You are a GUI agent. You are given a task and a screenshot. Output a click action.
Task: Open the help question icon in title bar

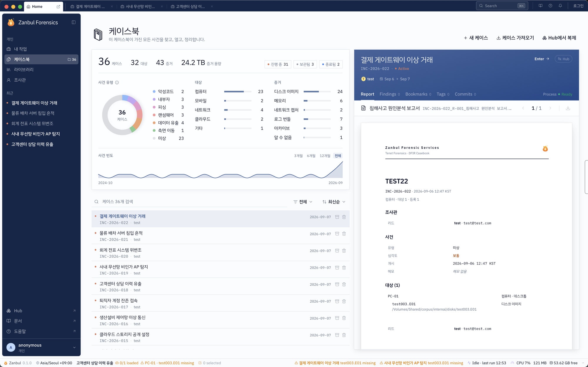[550, 6]
